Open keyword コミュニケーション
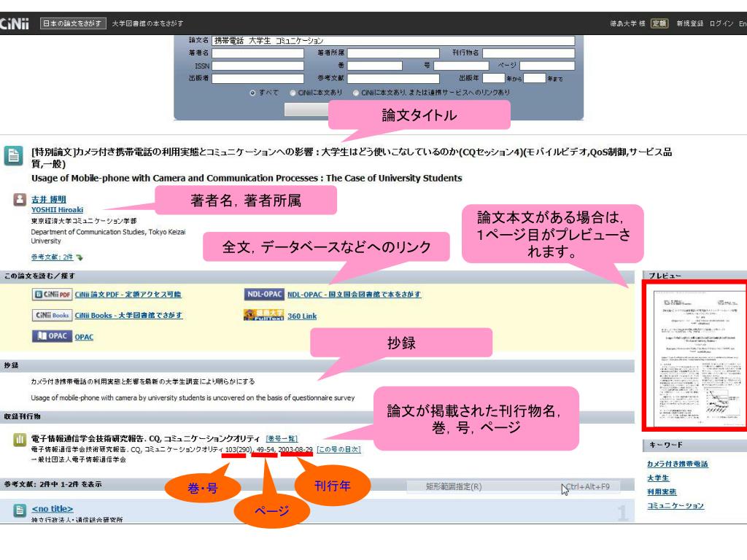The width and height of the screenshot is (747, 560). [675, 506]
